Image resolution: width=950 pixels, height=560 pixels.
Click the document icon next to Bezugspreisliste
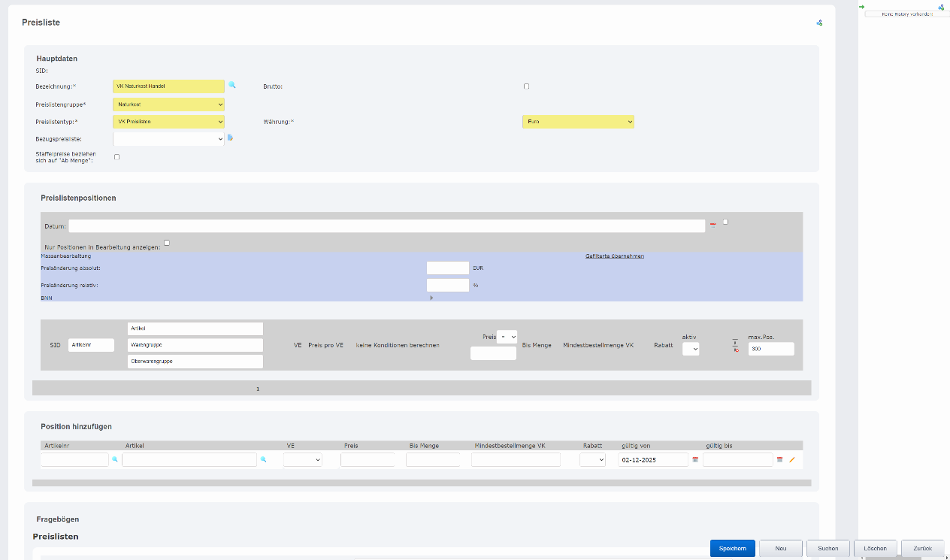pos(231,138)
